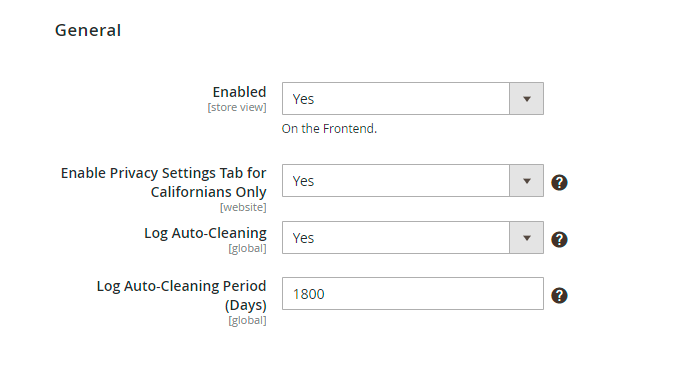Viewport: 677px width, 370px height.
Task: Click the arrow button of Enabled dropdown
Action: [526, 99]
